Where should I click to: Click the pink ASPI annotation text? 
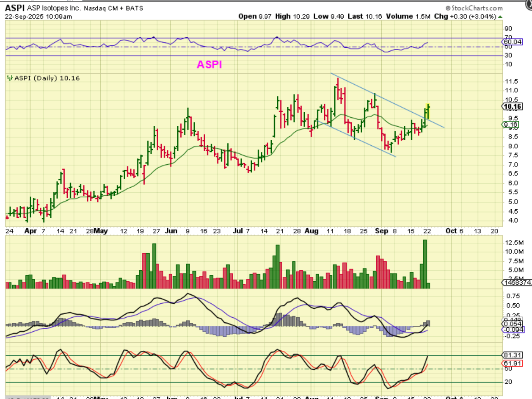(209, 64)
